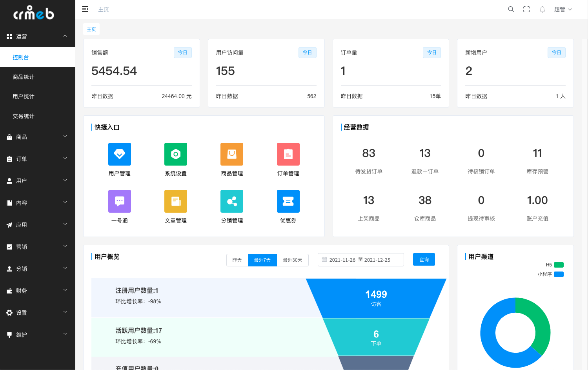Keep 最近7天 selected in user overview
588x370 pixels.
click(262, 260)
